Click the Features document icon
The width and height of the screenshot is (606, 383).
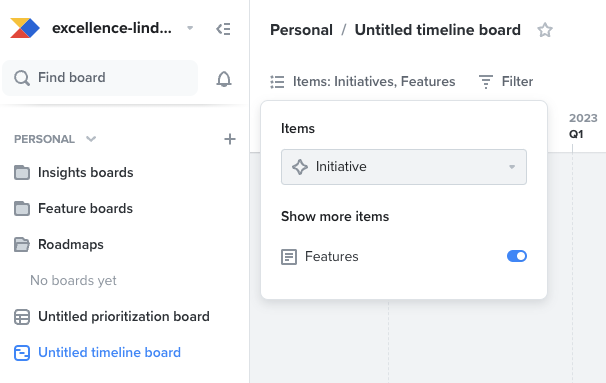(289, 257)
